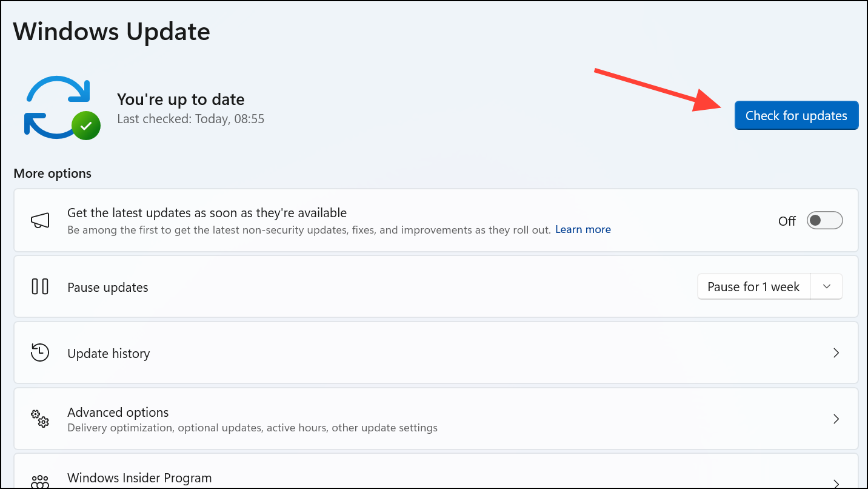Click the Update history clock icon
The width and height of the screenshot is (868, 489).
tap(40, 352)
